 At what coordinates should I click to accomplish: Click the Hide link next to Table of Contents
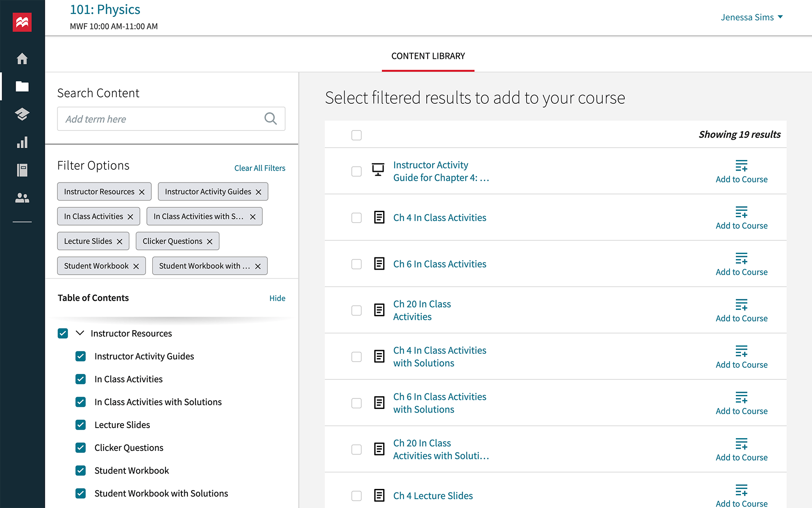point(277,298)
